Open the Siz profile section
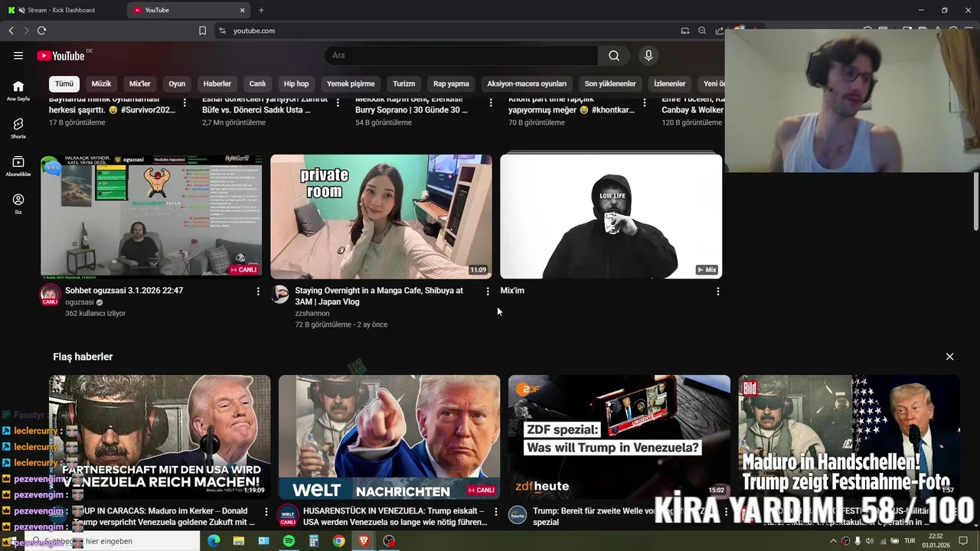This screenshot has width=980, height=551. [x=18, y=203]
